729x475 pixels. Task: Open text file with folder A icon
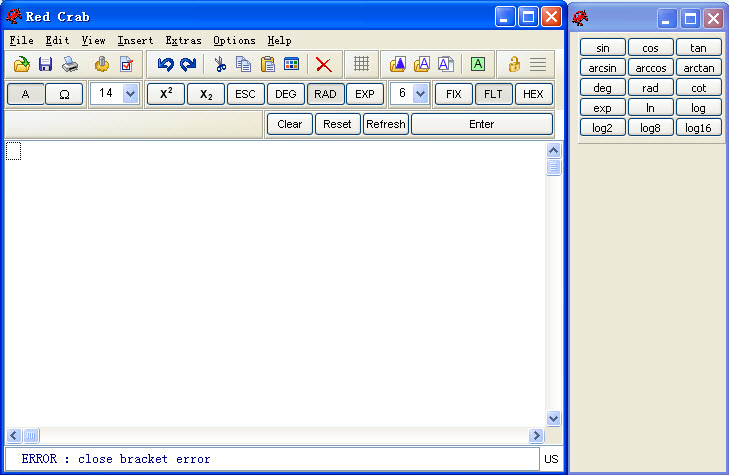pyautogui.click(x=422, y=64)
